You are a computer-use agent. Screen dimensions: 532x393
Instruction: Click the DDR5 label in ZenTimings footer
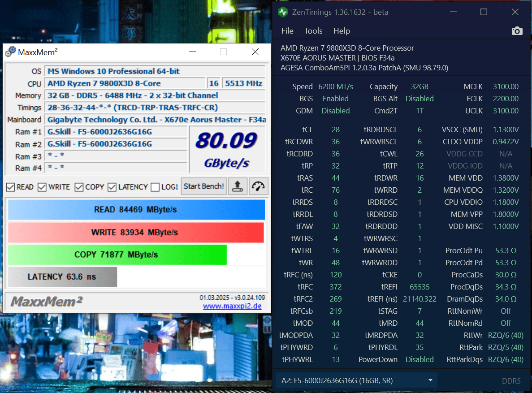coord(511,381)
